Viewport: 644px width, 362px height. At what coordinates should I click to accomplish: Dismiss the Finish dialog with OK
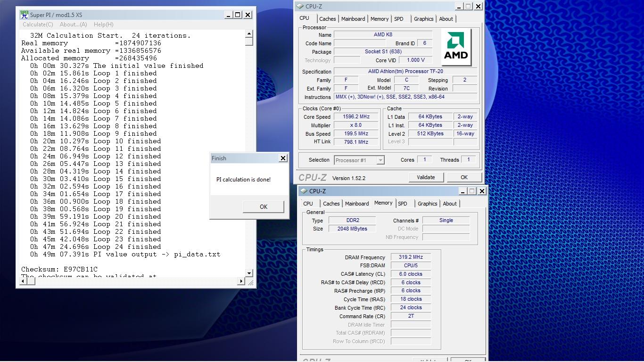[264, 206]
